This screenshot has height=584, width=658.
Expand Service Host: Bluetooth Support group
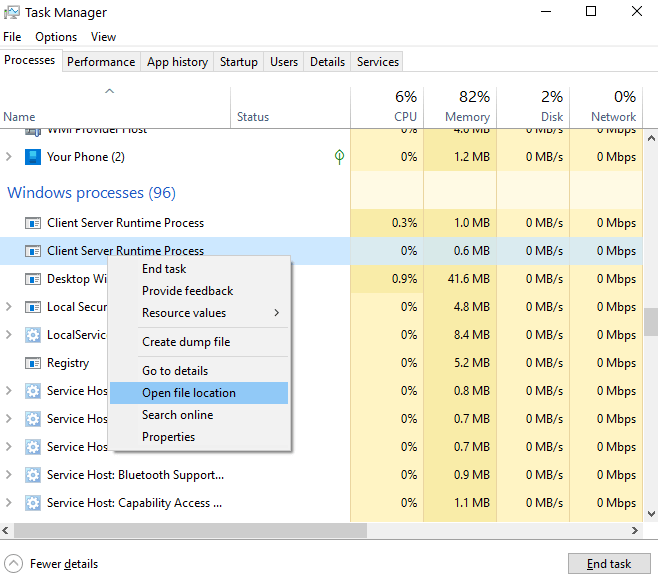click(x=10, y=475)
